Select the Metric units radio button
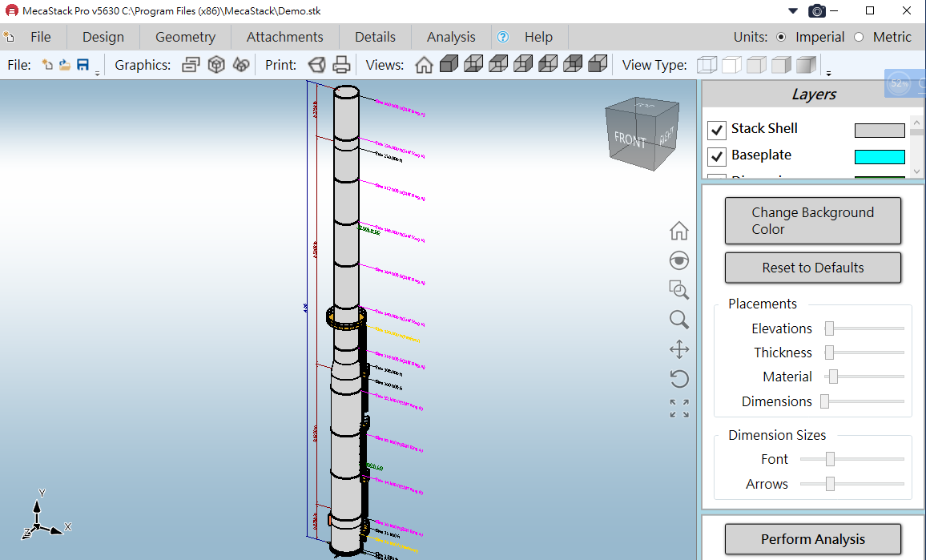 point(860,37)
